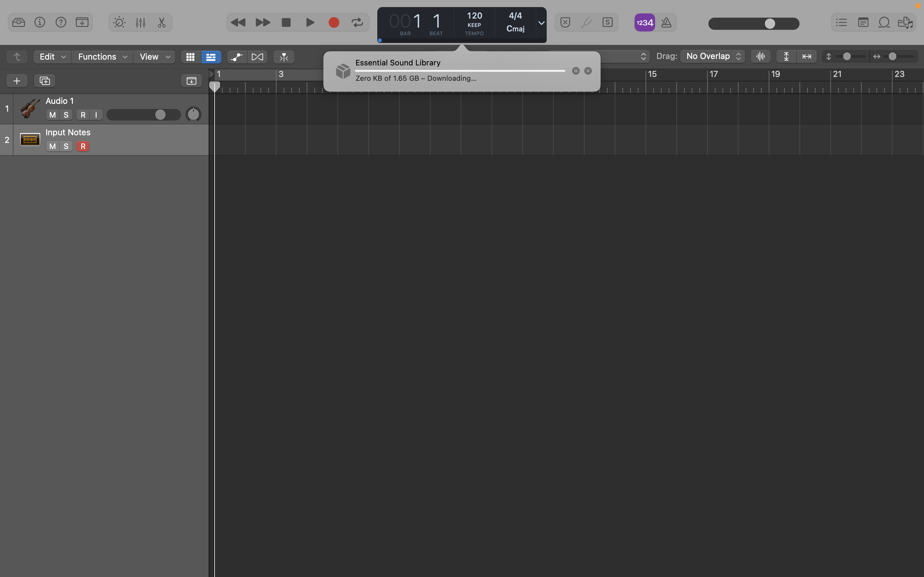Open the Mixer with the faders icon

tap(140, 22)
